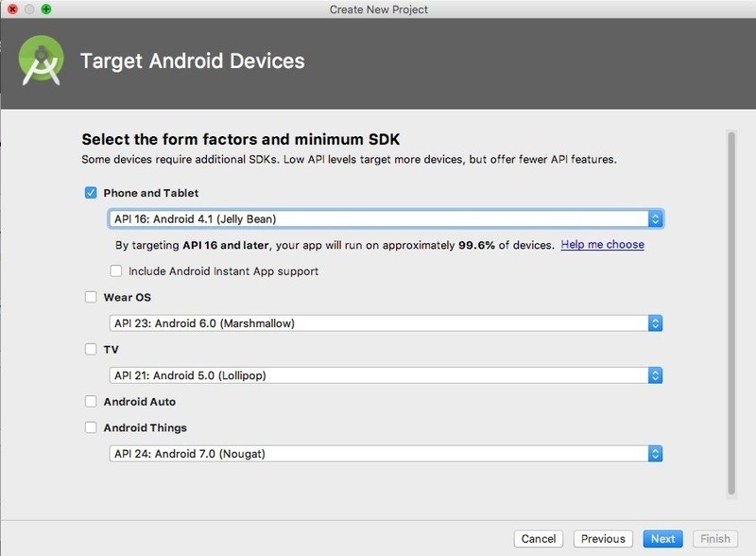Click the Create New Project title bar
This screenshot has height=556, width=756.
pyautogui.click(x=378, y=9)
